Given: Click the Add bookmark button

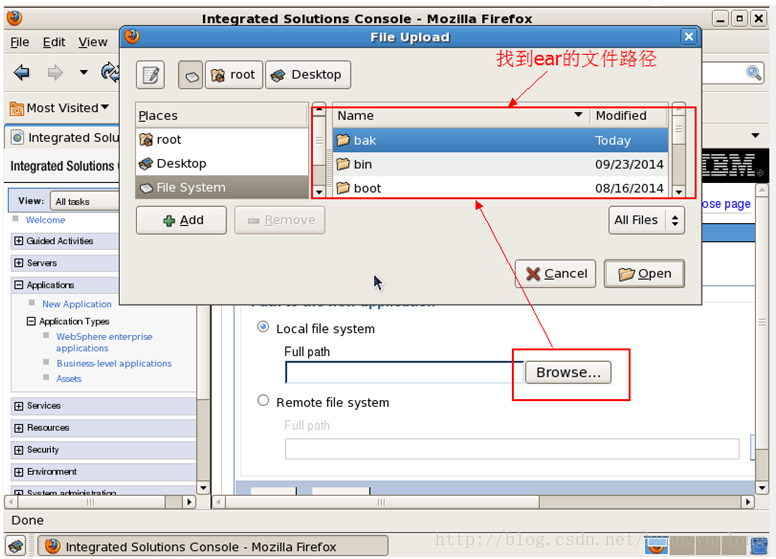Looking at the screenshot, I should pos(181,220).
